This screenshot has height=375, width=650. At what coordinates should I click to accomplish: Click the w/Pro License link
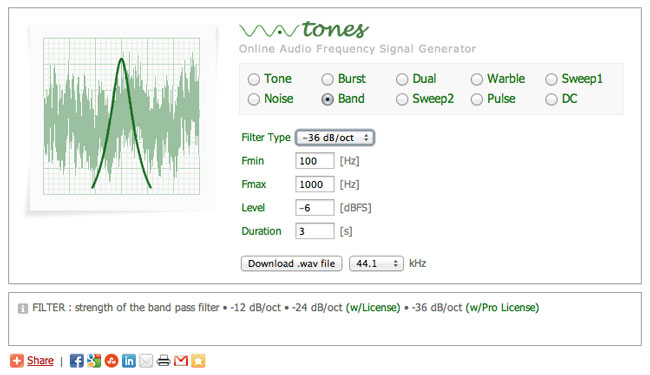pos(502,307)
